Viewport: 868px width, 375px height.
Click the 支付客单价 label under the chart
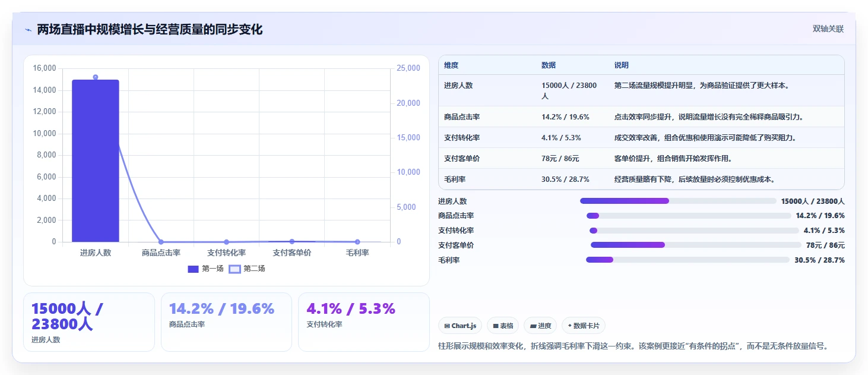click(x=292, y=253)
